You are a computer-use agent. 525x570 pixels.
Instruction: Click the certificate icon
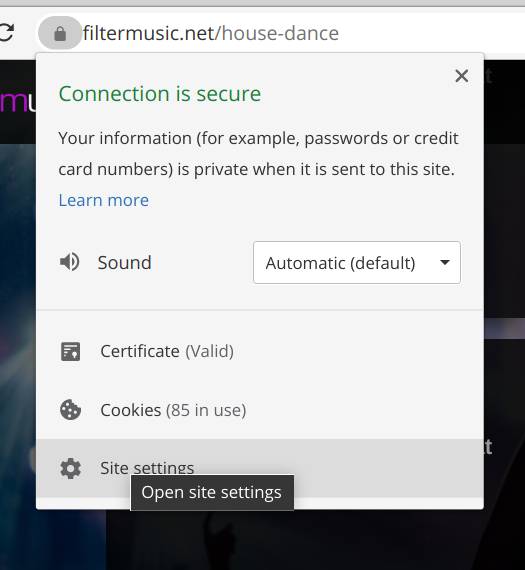coord(71,352)
